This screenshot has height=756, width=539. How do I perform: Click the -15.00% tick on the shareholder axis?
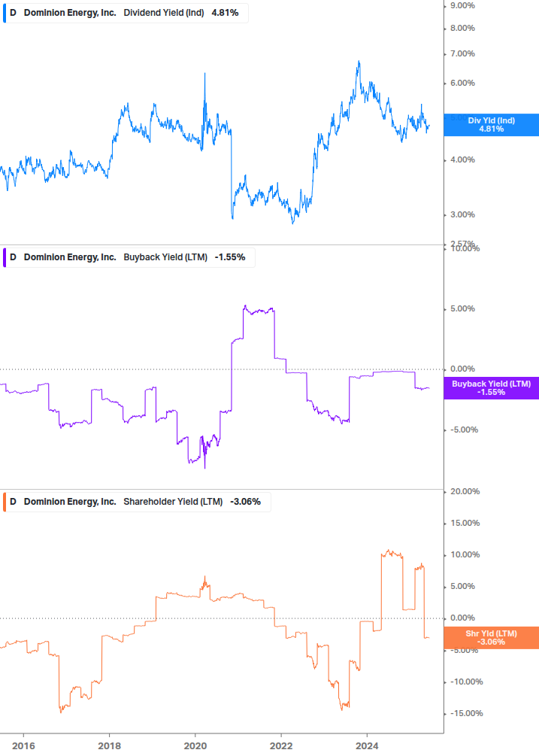click(466, 714)
